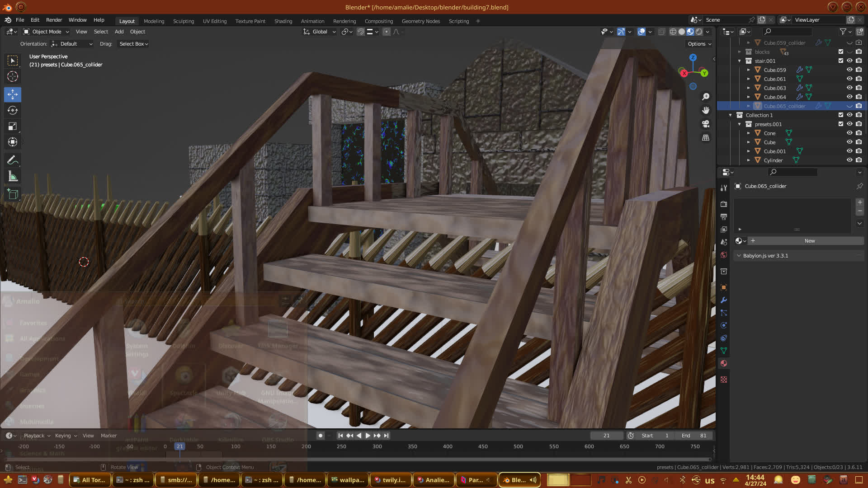Click the New material button
The height and width of the screenshot is (488, 868).
click(809, 241)
